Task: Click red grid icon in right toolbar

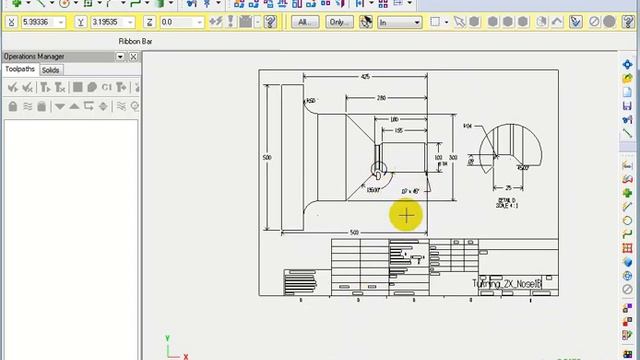Action: click(627, 248)
